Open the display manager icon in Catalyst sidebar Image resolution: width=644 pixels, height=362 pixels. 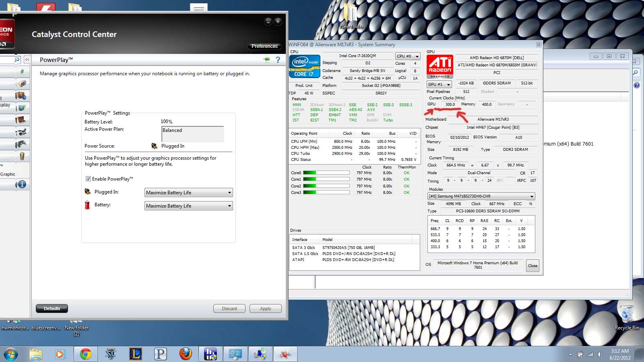point(21,96)
